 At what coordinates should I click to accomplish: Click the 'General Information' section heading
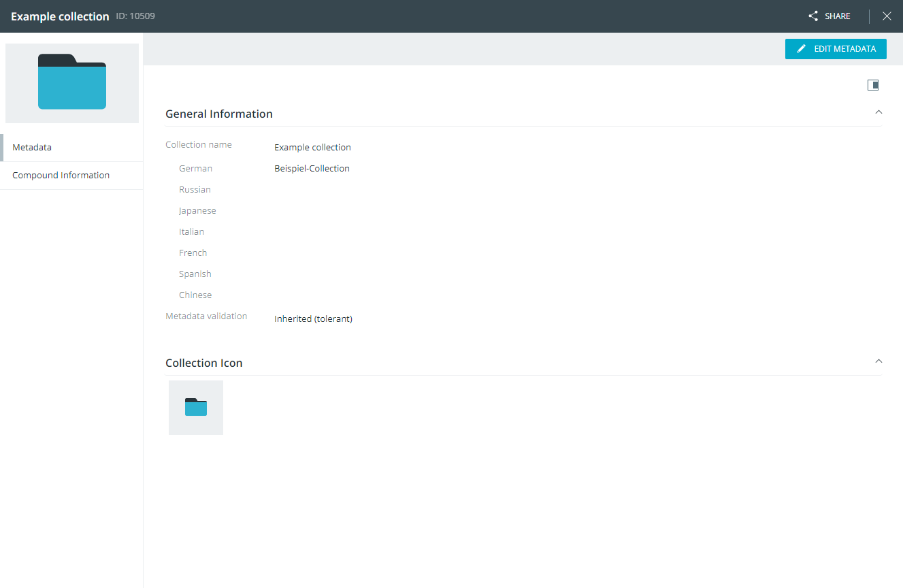tap(219, 114)
